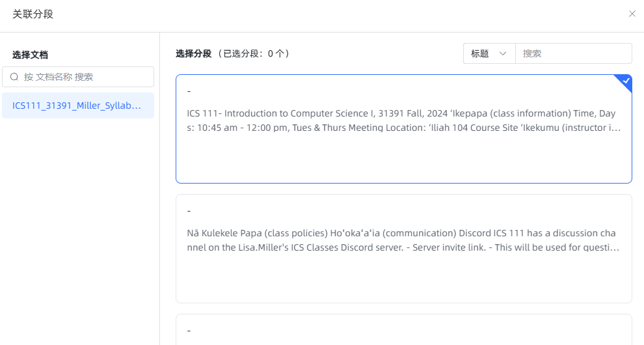Select the third partially visible segment card
644x345 pixels.
pyautogui.click(x=403, y=330)
